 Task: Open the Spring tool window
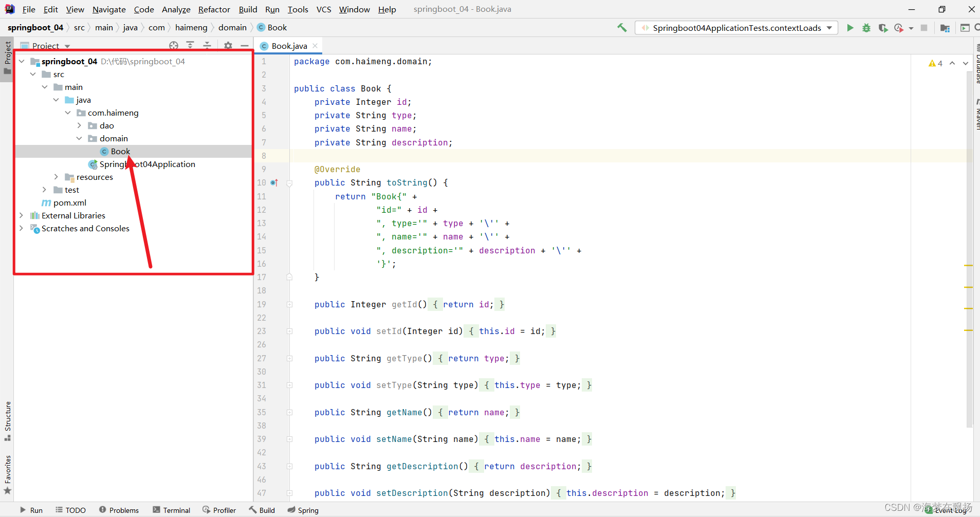[x=303, y=510]
